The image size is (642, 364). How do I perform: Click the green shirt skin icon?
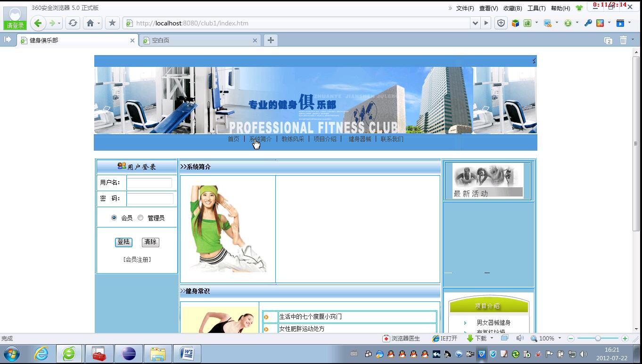(x=579, y=8)
